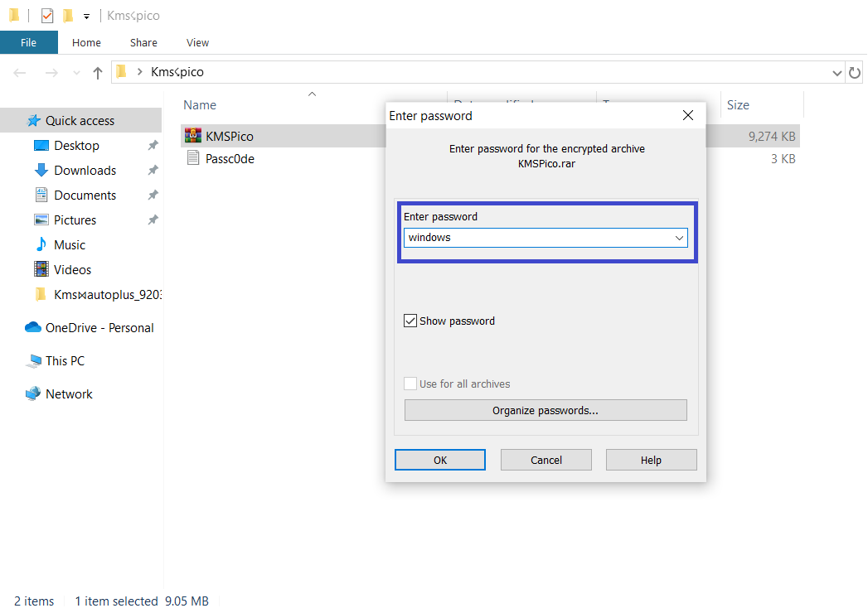Unpin Pictures from Quick access
The width and height of the screenshot is (868, 613).
click(153, 220)
